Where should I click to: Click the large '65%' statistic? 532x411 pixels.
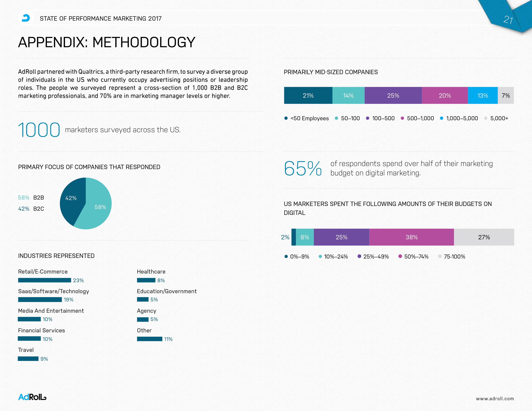[x=303, y=168]
